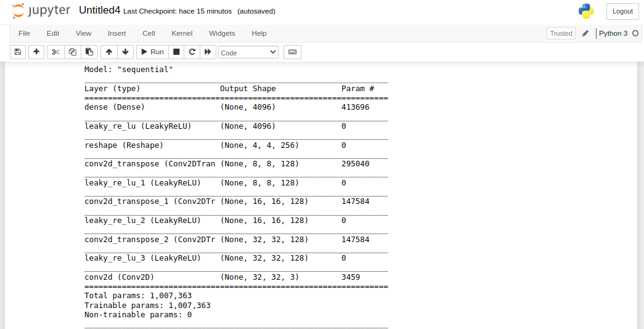644x329 pixels.
Task: Click the Logout button
Action: [x=622, y=11]
